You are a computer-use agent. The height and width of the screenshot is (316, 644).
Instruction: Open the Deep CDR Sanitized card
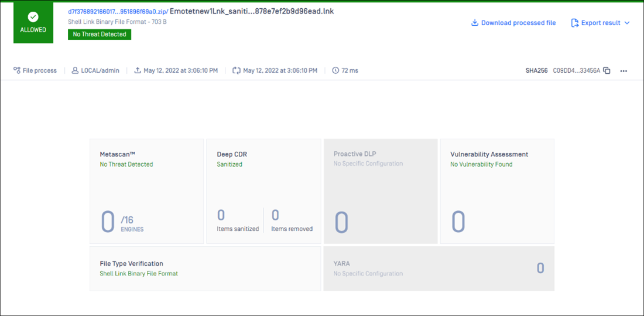tap(263, 191)
